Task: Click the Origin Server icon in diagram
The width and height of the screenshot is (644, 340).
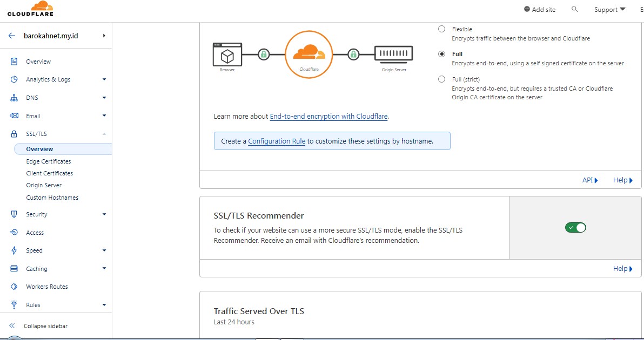Action: 393,53
